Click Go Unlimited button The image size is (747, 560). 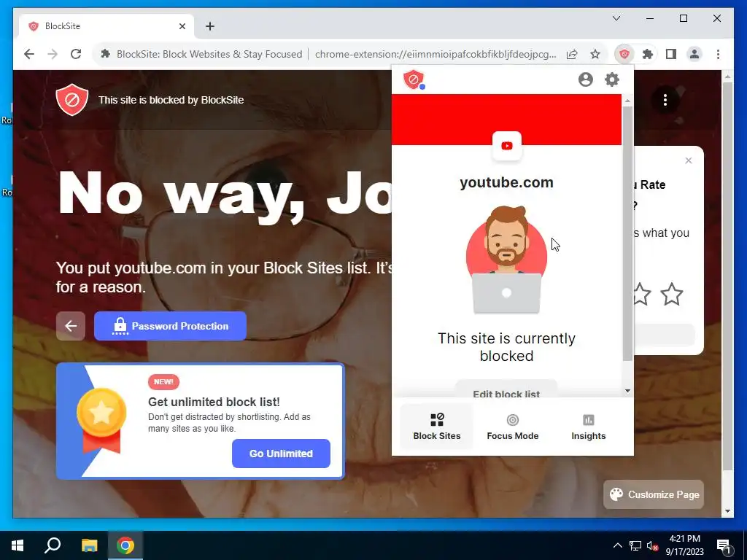click(x=281, y=454)
